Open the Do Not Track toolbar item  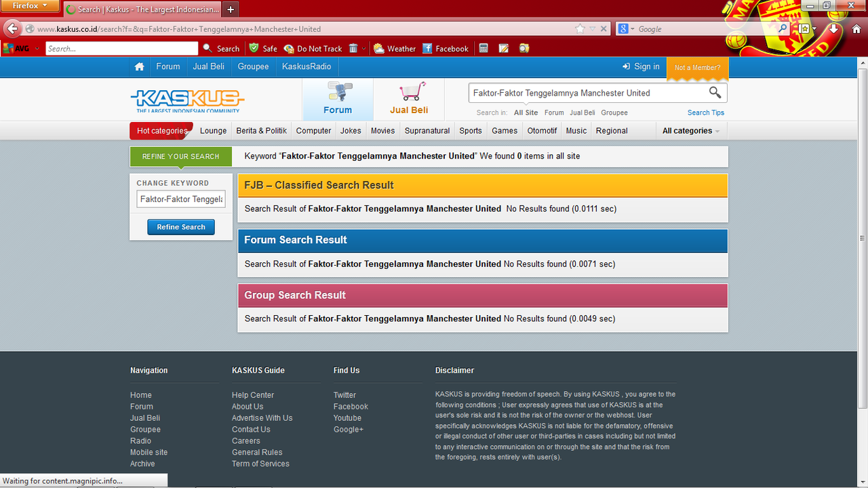(313, 48)
